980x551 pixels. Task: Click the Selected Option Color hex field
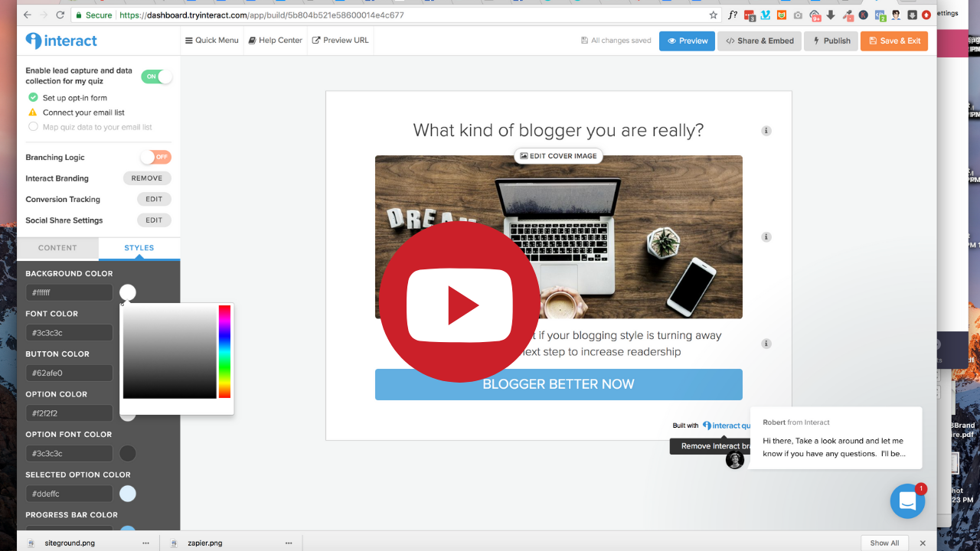(x=70, y=494)
